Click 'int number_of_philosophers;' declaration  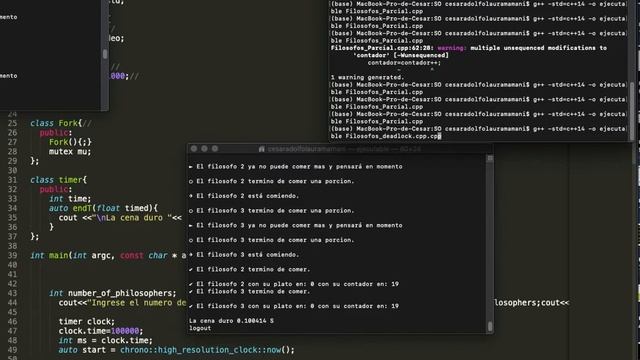113,293
